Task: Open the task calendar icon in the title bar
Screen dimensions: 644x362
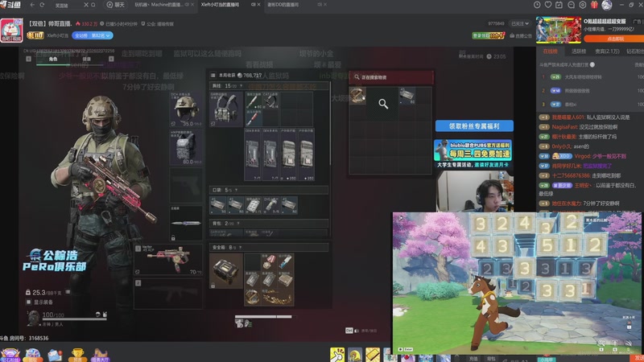Action: 559,5
